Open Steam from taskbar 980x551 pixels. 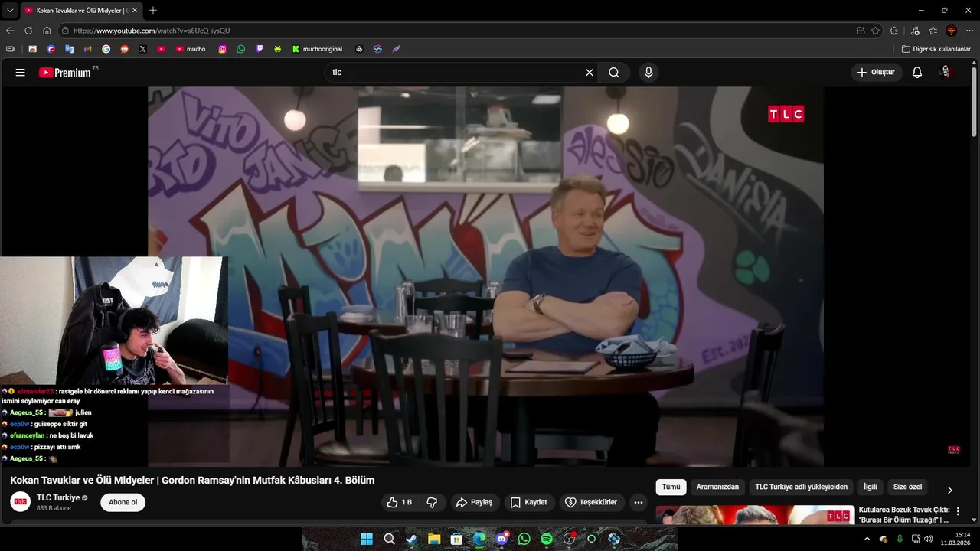coord(412,539)
